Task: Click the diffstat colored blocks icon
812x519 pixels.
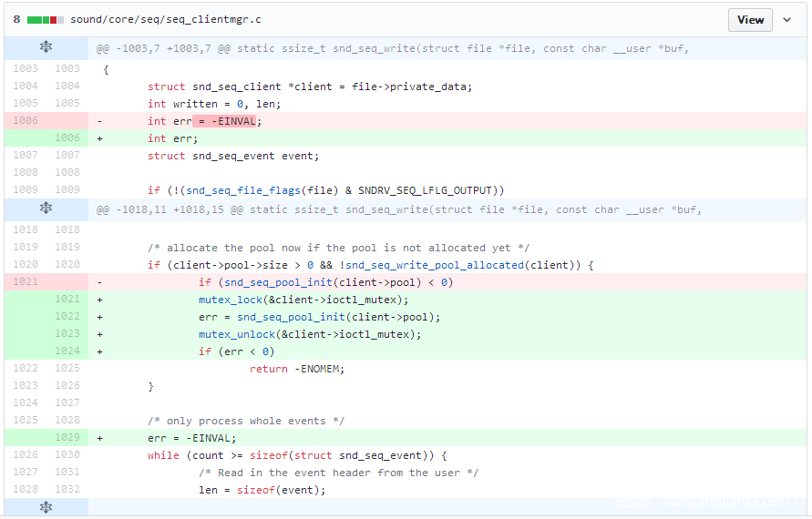Action: 46,19
